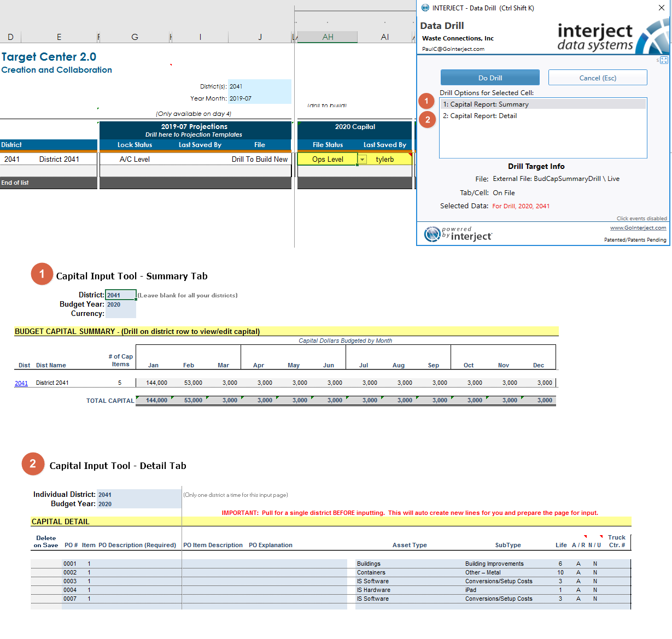The height and width of the screenshot is (639, 672).
Task: Click the # of Cap Items value 5
Action: pos(120,383)
